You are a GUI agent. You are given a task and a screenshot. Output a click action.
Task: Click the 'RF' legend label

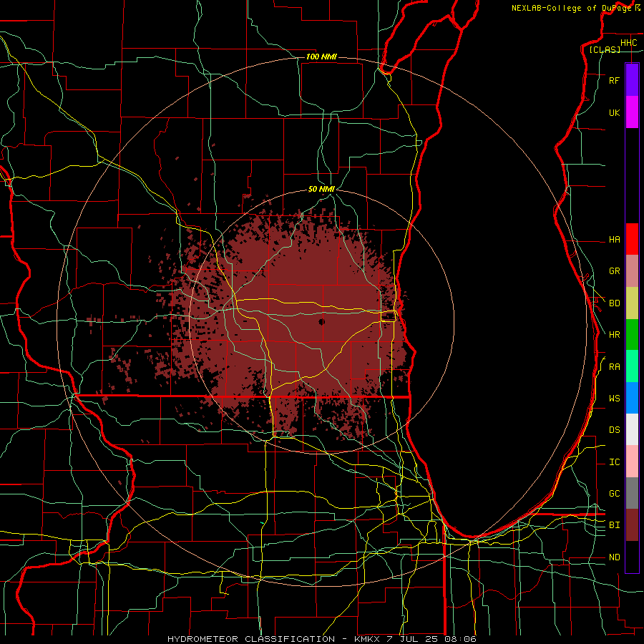click(614, 81)
